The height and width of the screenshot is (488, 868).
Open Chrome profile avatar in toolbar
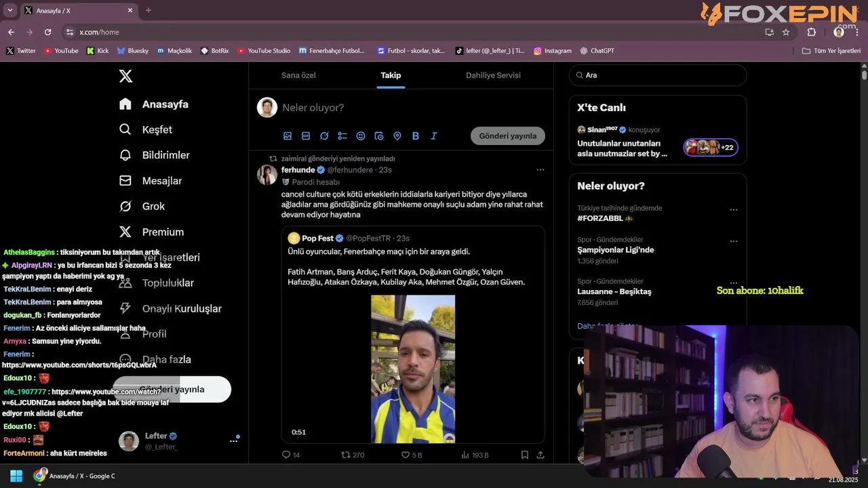(x=839, y=32)
